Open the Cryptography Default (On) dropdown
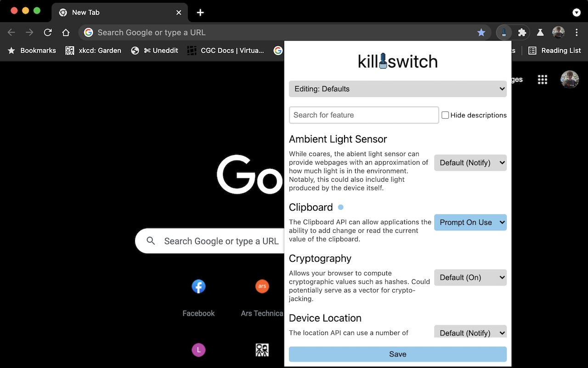The height and width of the screenshot is (368, 588). [470, 277]
